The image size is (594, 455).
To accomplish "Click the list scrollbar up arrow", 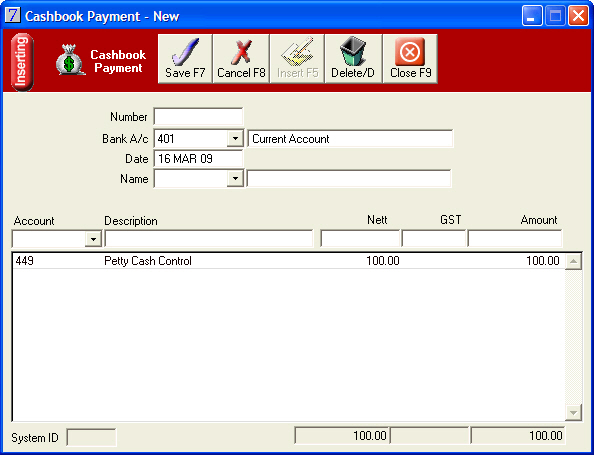I will [574, 261].
